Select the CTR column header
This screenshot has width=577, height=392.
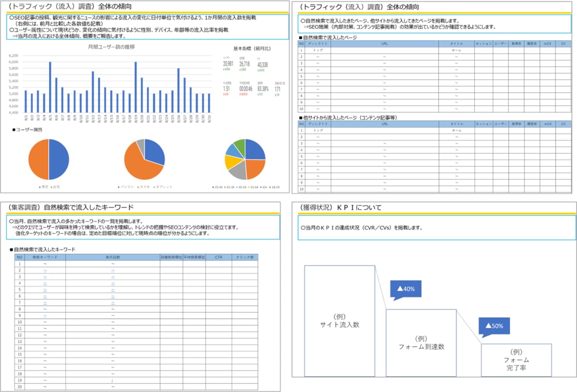[x=218, y=257]
